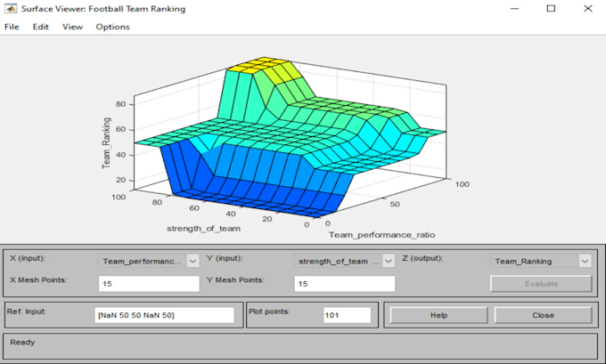This screenshot has width=606, height=364.
Task: Click the MATLAB icon in the title bar
Action: (x=11, y=9)
